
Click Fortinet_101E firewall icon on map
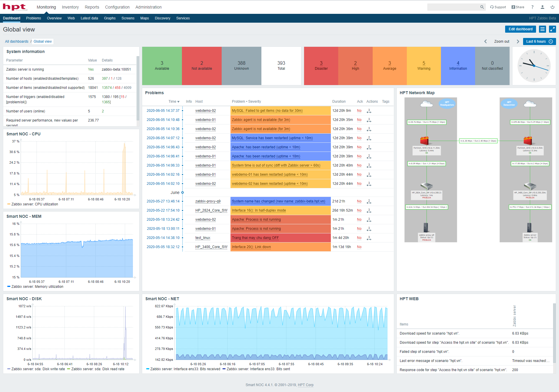pos(424,141)
